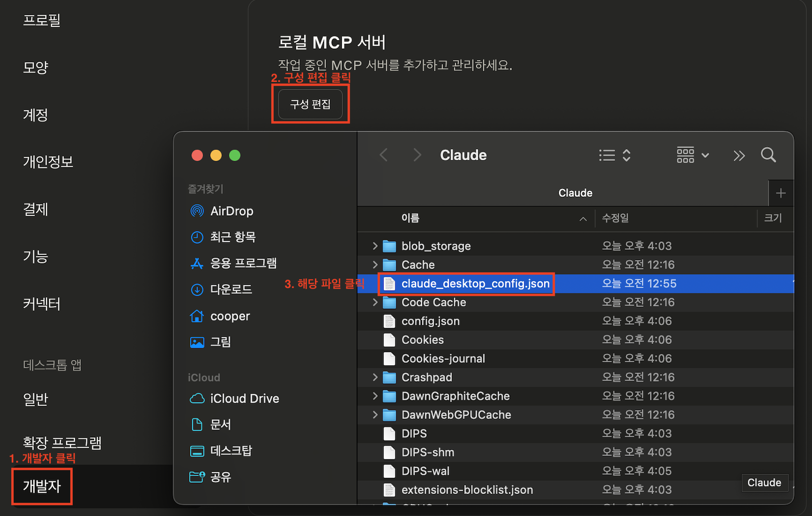Open 개인정보 settings section
Image resolution: width=812 pixels, height=516 pixels.
coord(48,162)
